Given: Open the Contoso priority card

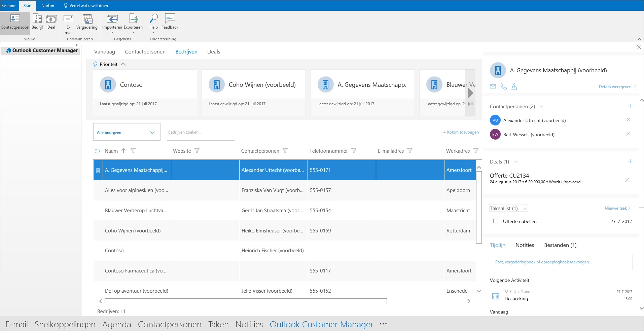Looking at the screenshot, I should point(145,93).
